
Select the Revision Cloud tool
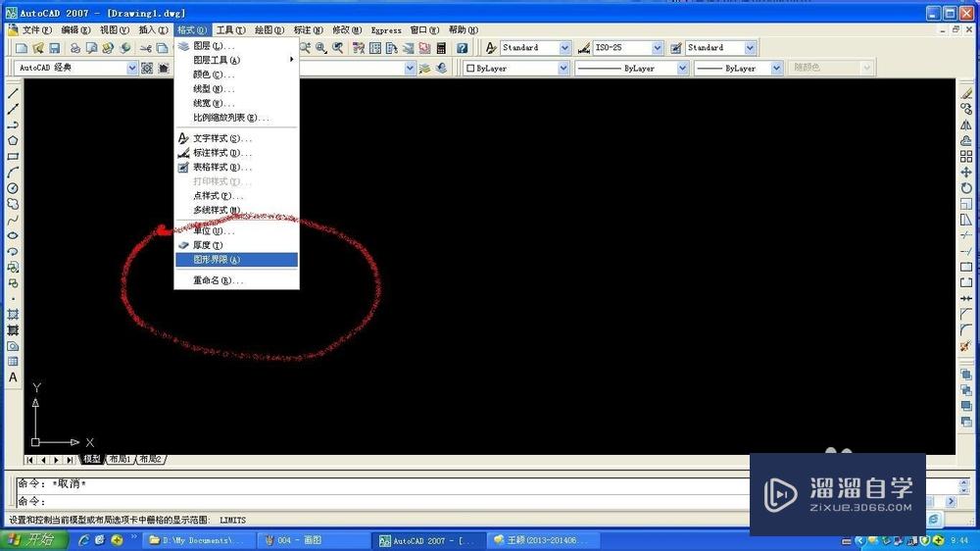13,204
